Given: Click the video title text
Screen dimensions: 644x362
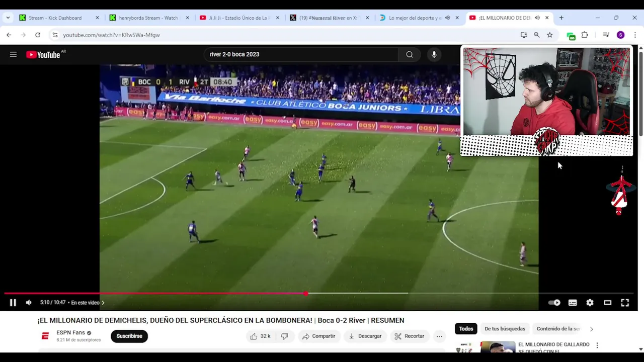Looking at the screenshot, I should 221,320.
